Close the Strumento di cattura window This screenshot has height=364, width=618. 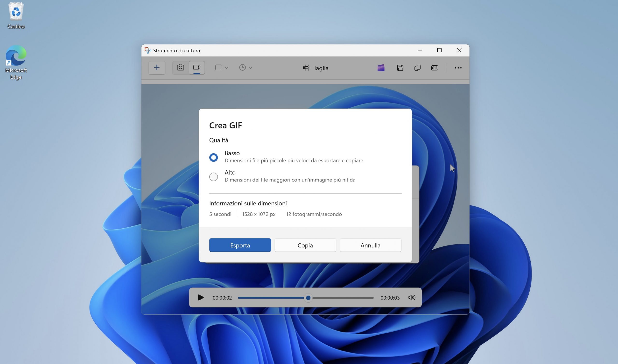[x=459, y=50]
